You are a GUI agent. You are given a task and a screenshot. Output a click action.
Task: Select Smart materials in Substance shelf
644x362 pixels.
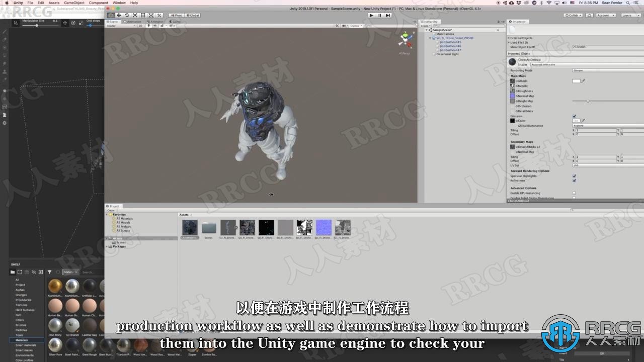point(26,345)
